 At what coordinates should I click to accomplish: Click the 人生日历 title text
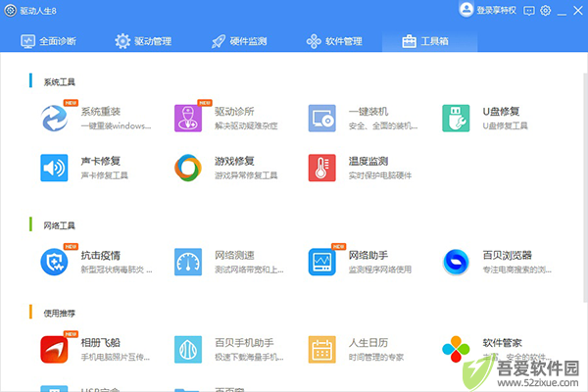(x=368, y=342)
